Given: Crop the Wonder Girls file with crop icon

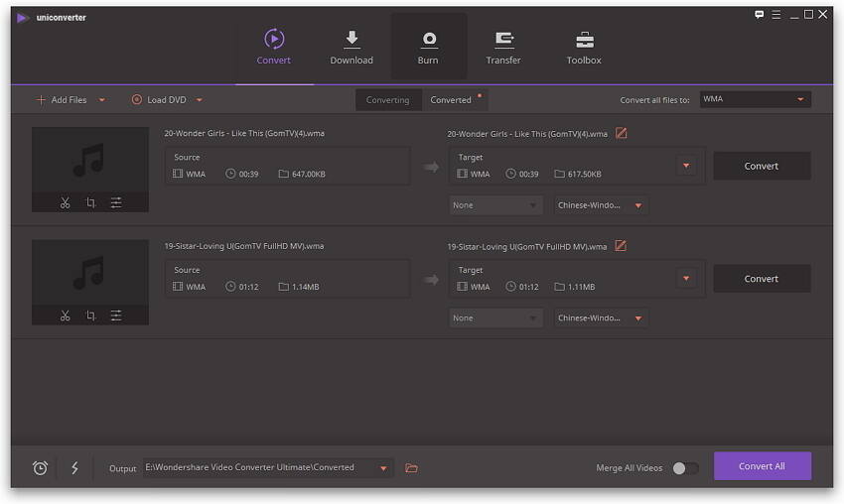Looking at the screenshot, I should [x=90, y=202].
